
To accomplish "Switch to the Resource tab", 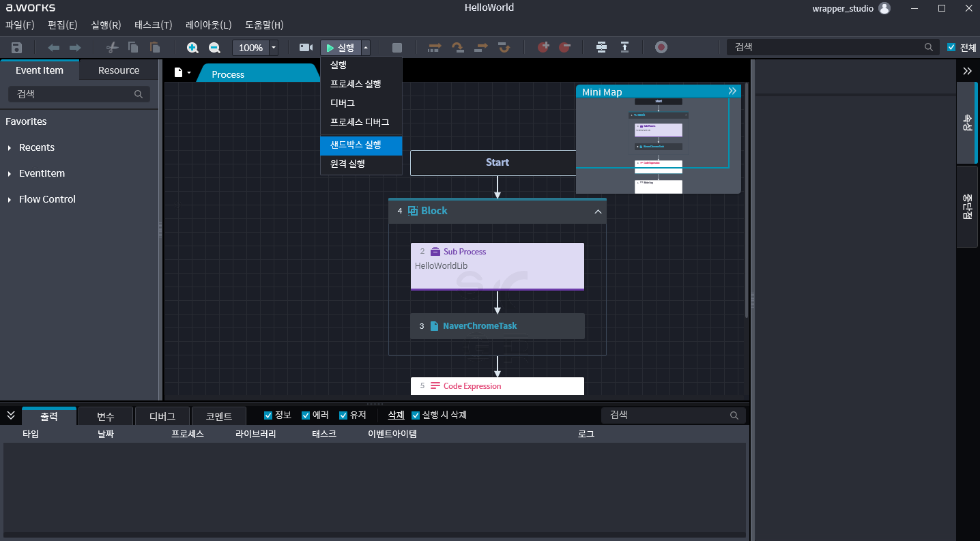I will [118, 70].
